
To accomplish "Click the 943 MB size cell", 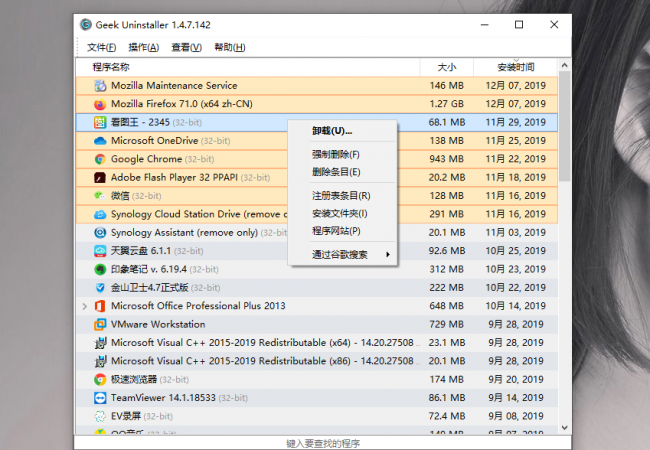I will pos(446,159).
